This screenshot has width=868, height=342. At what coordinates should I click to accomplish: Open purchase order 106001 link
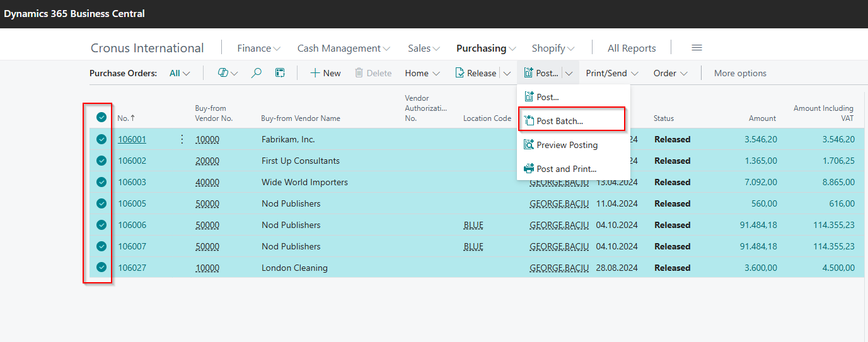(132, 139)
